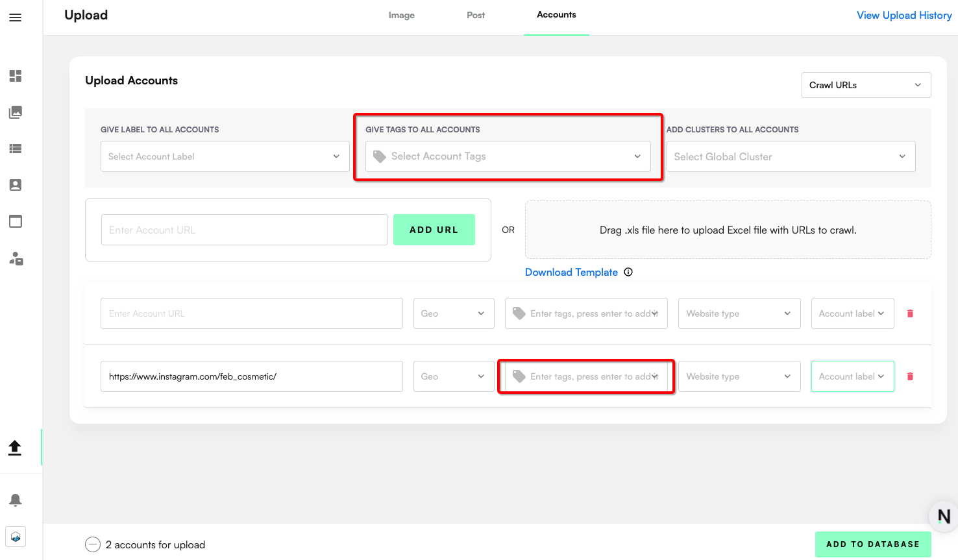Expand Select Global Cluster dropdown
958x560 pixels.
(791, 156)
